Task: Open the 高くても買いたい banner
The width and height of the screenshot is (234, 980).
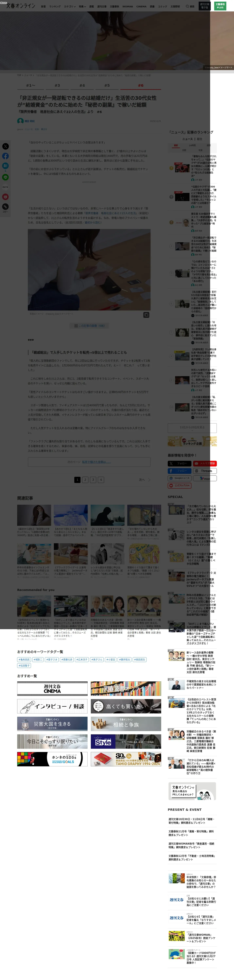Action: (x=126, y=706)
